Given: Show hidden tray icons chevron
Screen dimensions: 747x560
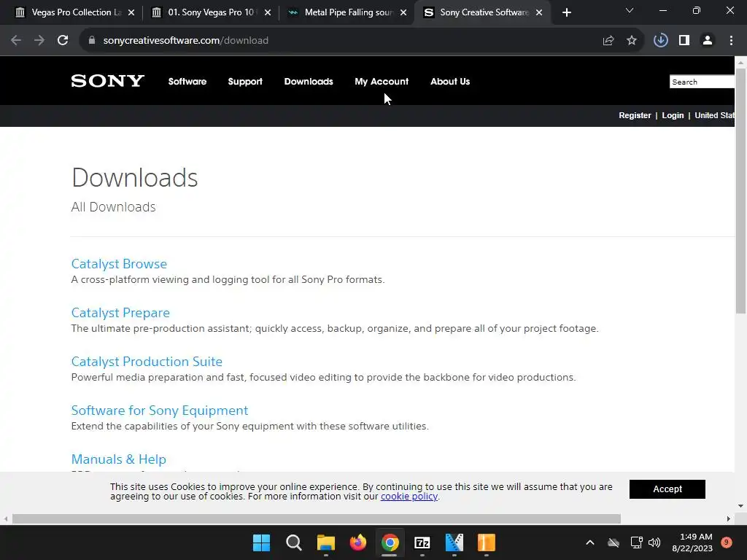Looking at the screenshot, I should [589, 542].
